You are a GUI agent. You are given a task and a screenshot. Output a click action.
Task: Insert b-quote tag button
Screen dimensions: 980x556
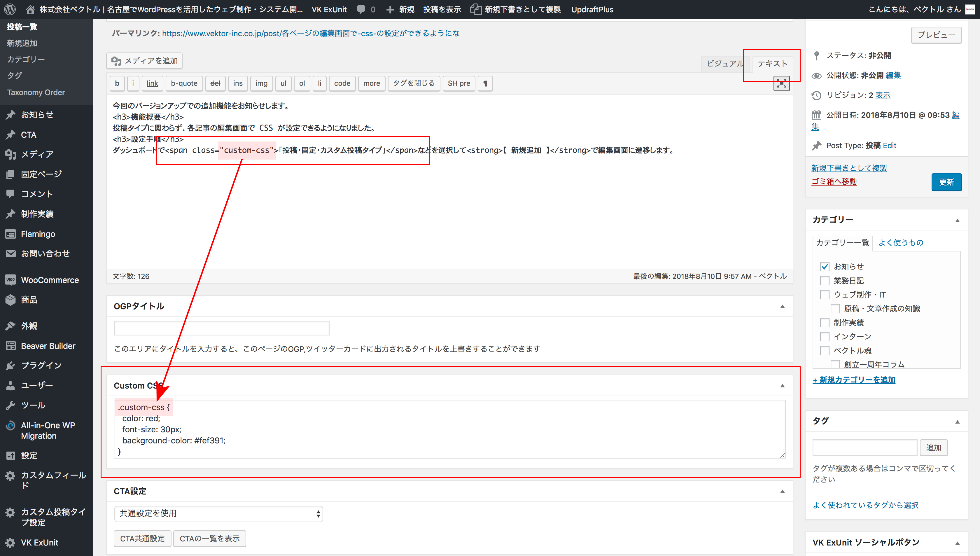click(x=184, y=83)
